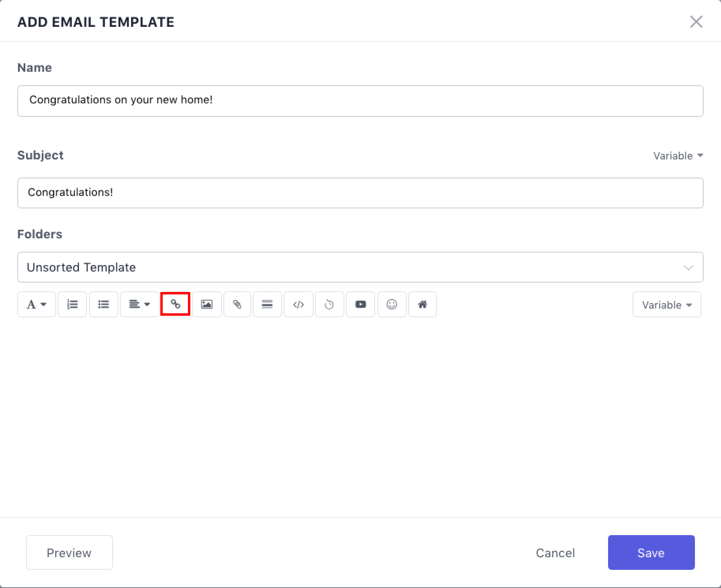721x588 pixels.
Task: Click into the Subject input field
Action: (360, 193)
